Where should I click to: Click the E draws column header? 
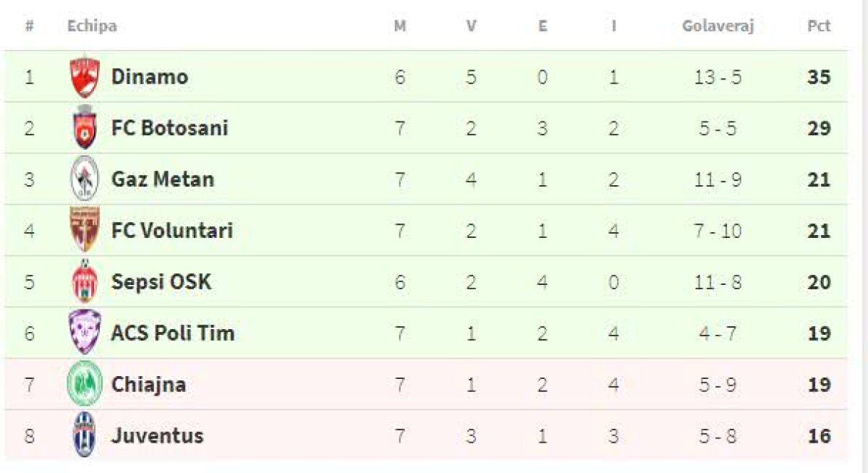tap(542, 26)
